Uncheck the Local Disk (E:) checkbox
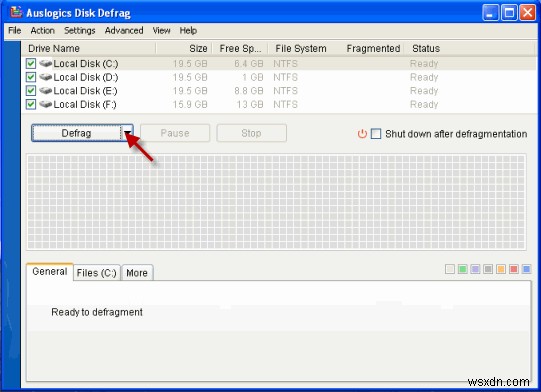This screenshot has height=392, width=541. click(31, 90)
